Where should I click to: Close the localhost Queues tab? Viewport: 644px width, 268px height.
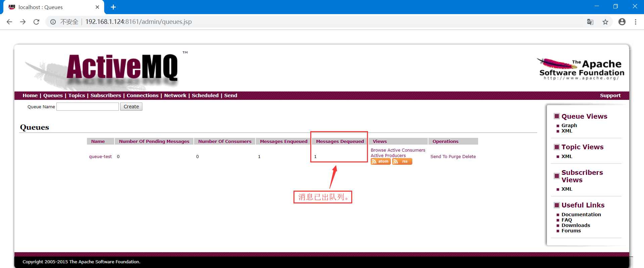(97, 7)
